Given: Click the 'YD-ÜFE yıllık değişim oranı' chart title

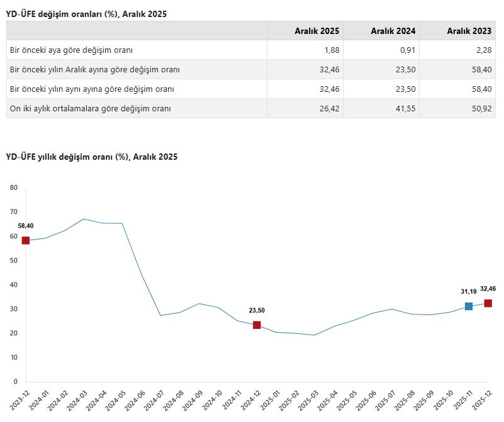Looking at the screenshot, I should (92, 157).
